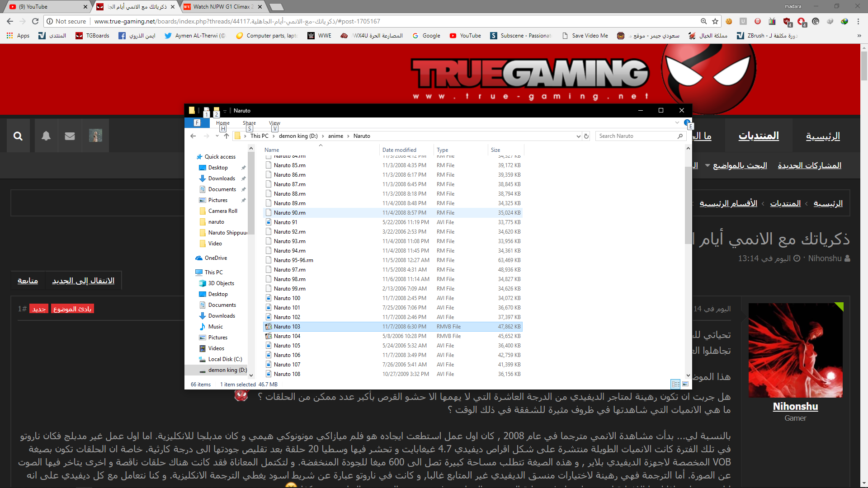The width and height of the screenshot is (868, 488).
Task: Open the Explorer View ribbon tab
Action: 274,123
